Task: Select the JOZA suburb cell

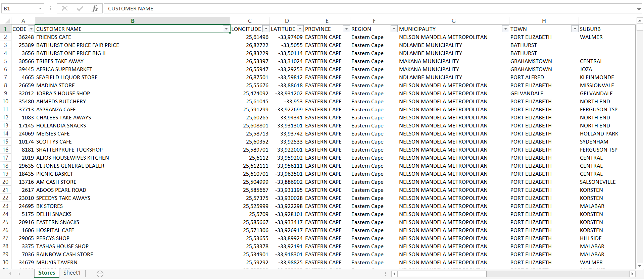Action: (x=607, y=69)
